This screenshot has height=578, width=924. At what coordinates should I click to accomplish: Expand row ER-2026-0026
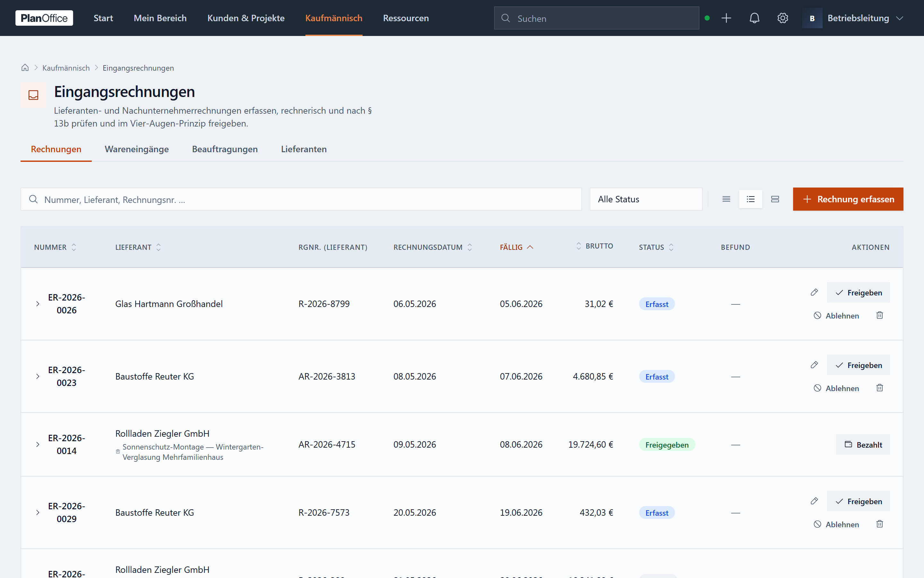point(38,304)
